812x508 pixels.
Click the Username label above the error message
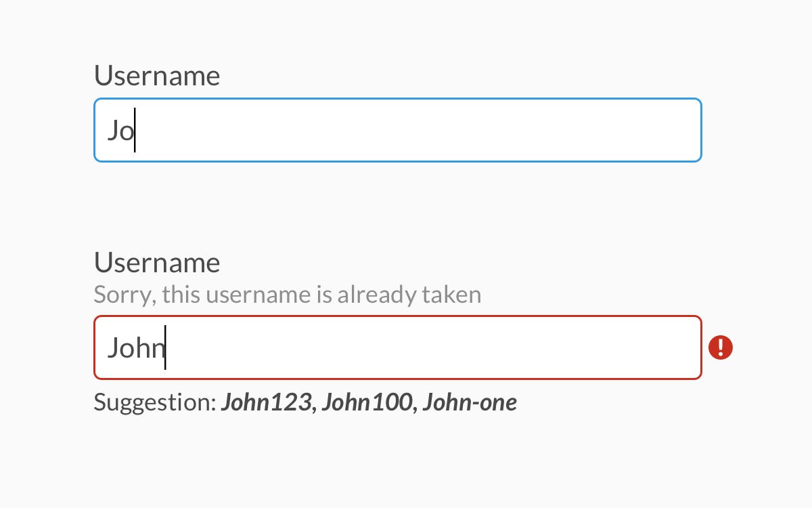[157, 263]
